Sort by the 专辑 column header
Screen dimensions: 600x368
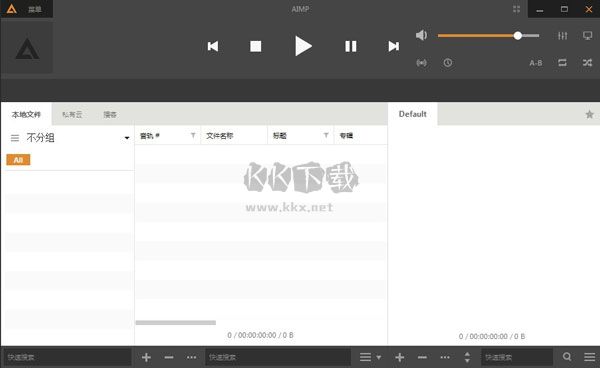pyautogui.click(x=346, y=135)
